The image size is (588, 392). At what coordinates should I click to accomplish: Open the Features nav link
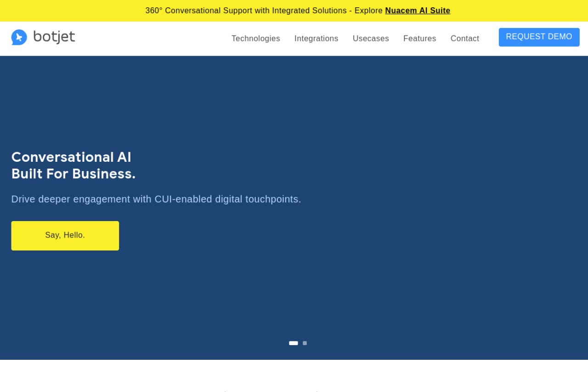tap(420, 39)
